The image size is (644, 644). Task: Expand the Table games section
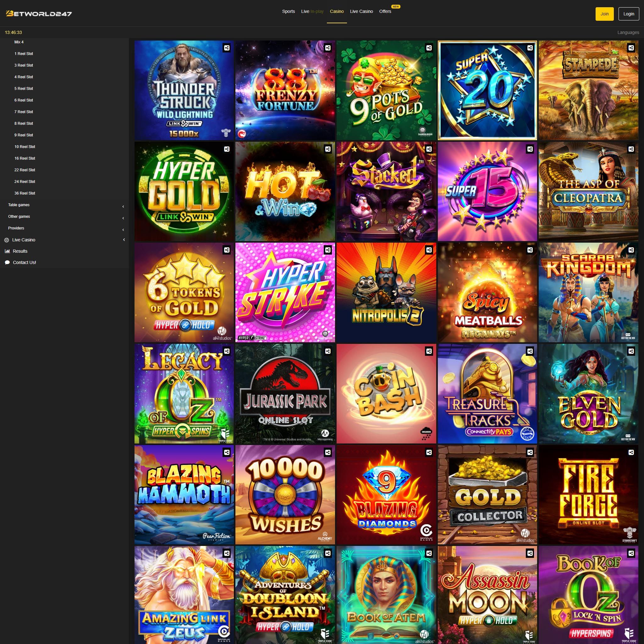pos(64,205)
